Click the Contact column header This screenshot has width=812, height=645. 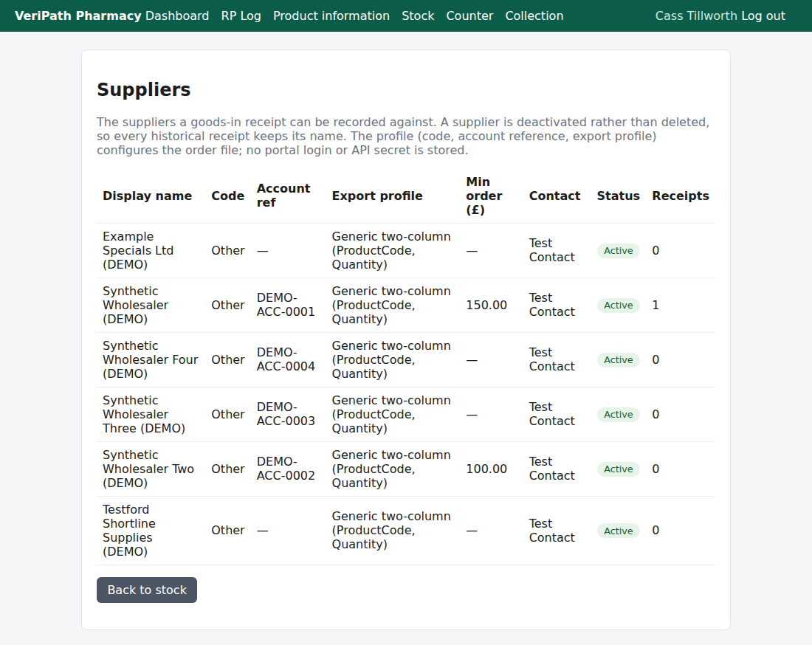[x=554, y=196]
